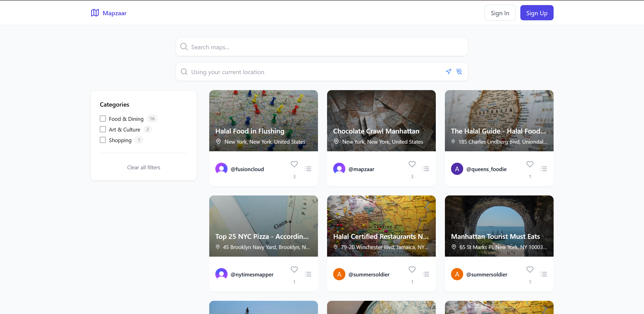Viewport: 644px width, 314px height.
Task: Open @queens_foodie profile link
Action: click(x=486, y=169)
